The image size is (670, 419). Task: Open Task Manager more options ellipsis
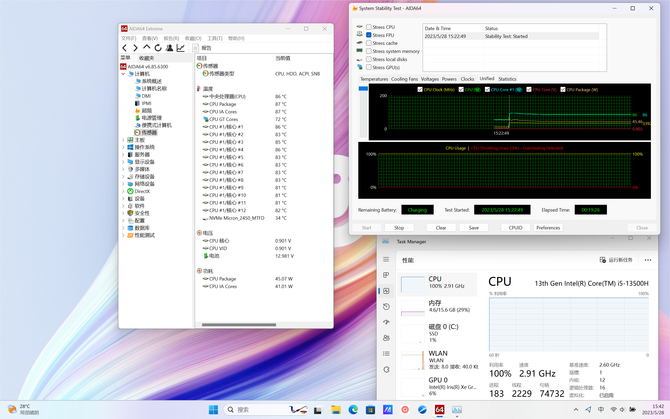(x=648, y=260)
